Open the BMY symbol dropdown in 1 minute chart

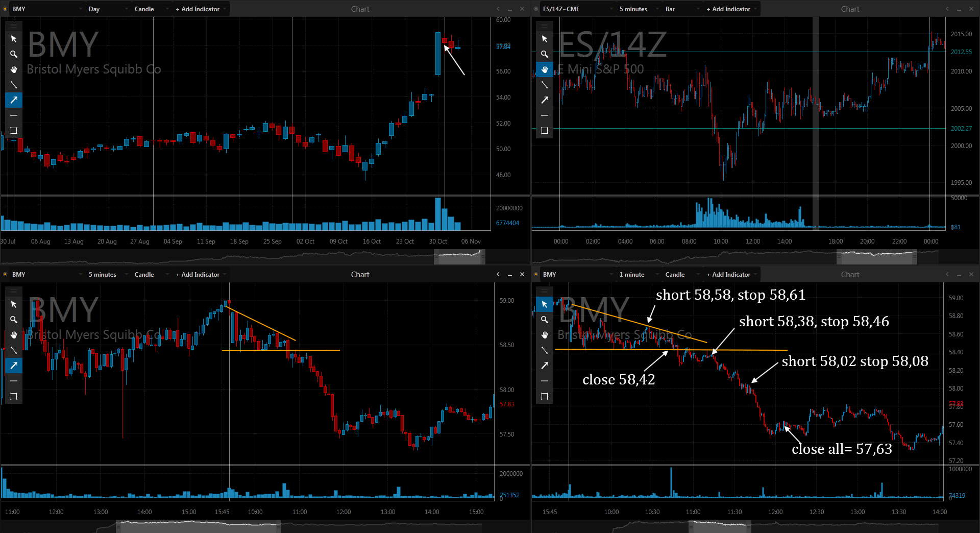tap(577, 275)
